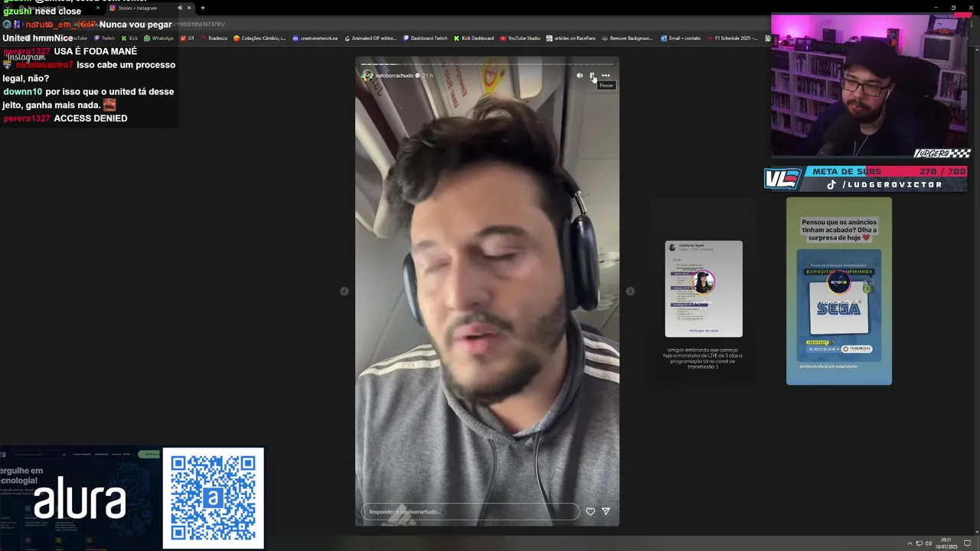Advance to next story with right arrow
Image resolution: width=980 pixels, height=551 pixels.
(x=630, y=291)
